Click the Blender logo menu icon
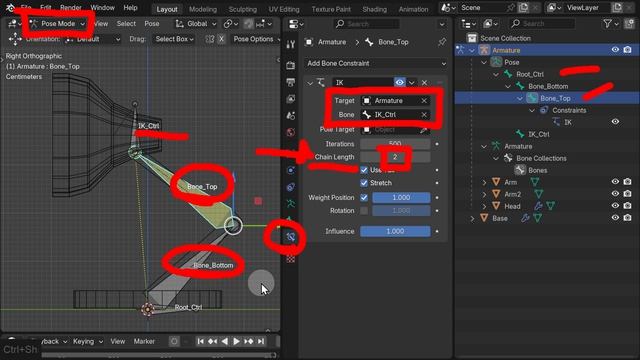The image size is (640, 360). (10, 7)
